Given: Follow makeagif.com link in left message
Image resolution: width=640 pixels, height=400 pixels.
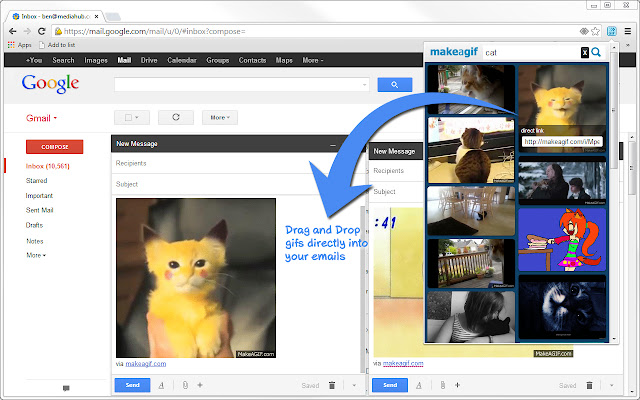Looking at the screenshot, I should point(146,364).
